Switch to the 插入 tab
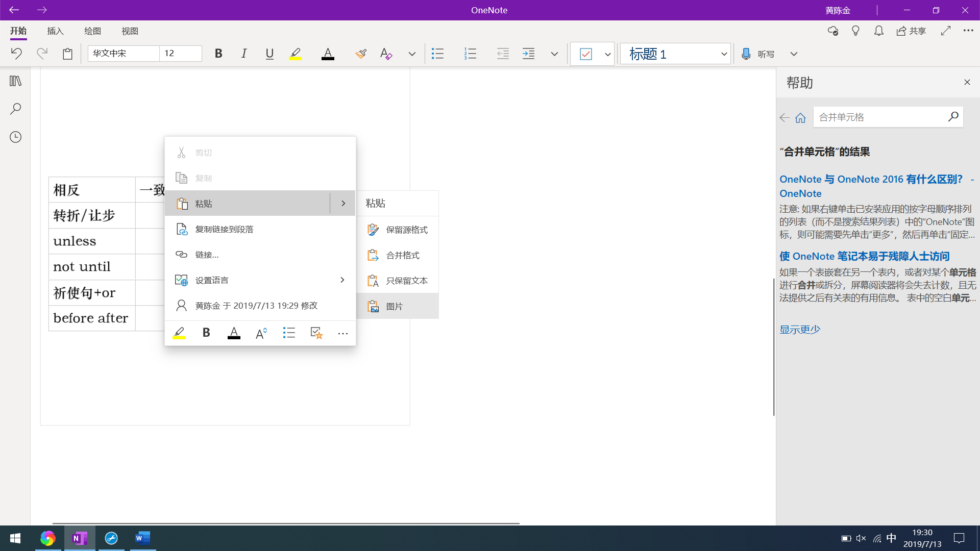Image resolution: width=980 pixels, height=551 pixels. pyautogui.click(x=55, y=31)
